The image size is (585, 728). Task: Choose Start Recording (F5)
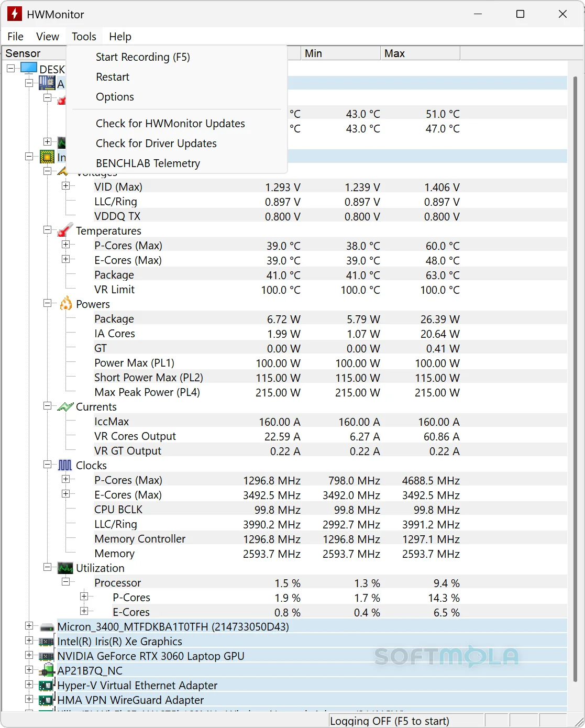pyautogui.click(x=178, y=57)
